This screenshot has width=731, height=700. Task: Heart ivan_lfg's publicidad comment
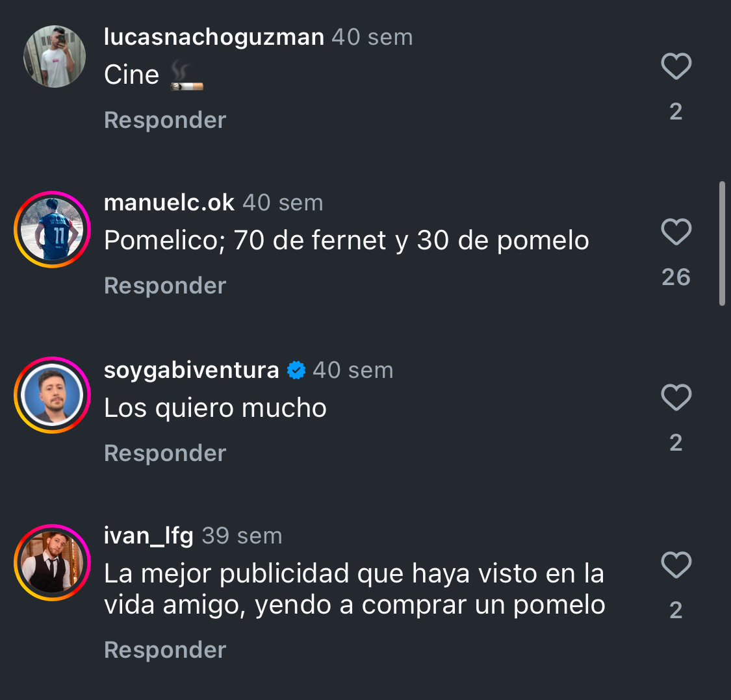[x=676, y=565]
